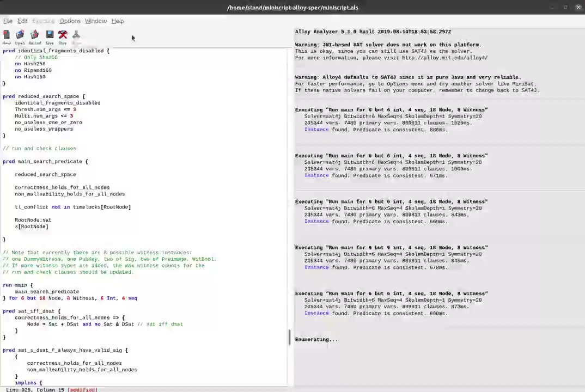The height and width of the screenshot is (392, 585).
Task: Open the Help menu
Action: click(118, 21)
